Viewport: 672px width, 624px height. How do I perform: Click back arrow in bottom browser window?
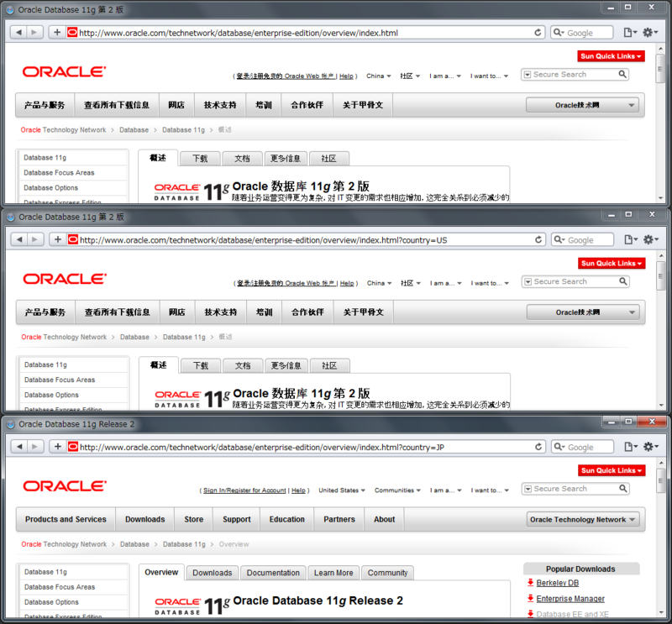(x=19, y=447)
